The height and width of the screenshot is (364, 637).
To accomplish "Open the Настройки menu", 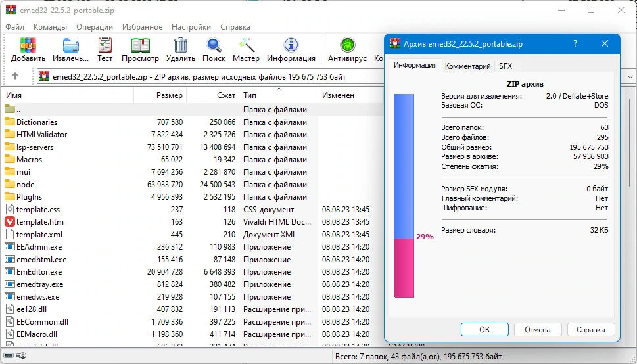I will click(x=191, y=27).
